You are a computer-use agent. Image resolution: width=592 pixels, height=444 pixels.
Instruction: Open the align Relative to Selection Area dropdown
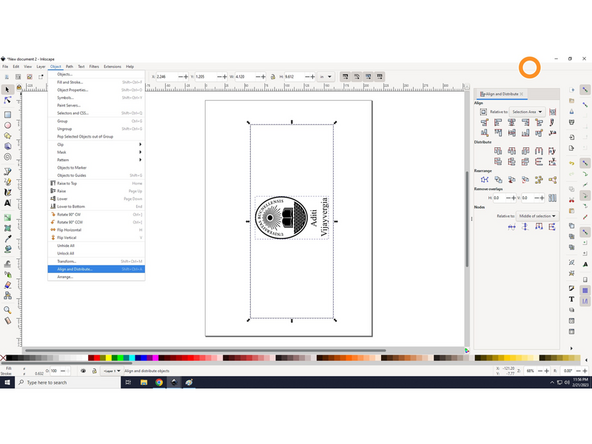pos(527,112)
